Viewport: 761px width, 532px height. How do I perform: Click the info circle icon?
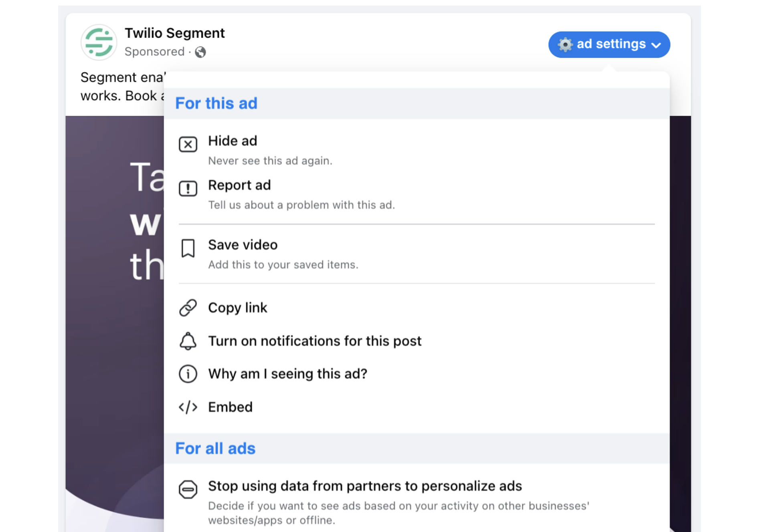click(x=188, y=374)
